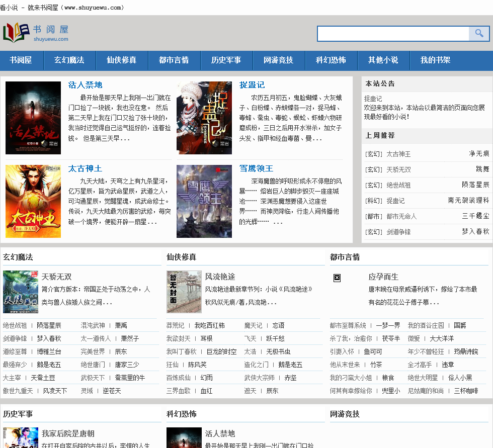Open 武侠大宗师 in the list

tap(260, 378)
